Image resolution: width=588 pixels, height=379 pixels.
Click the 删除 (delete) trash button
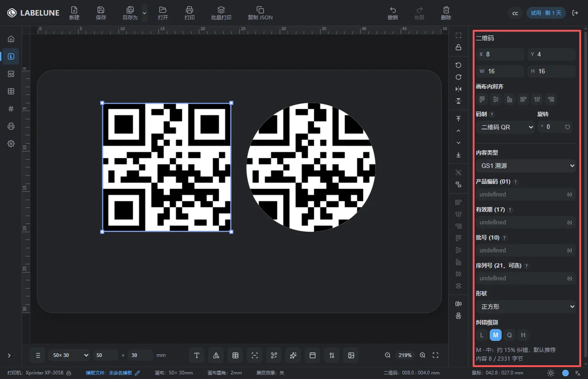coord(446,13)
